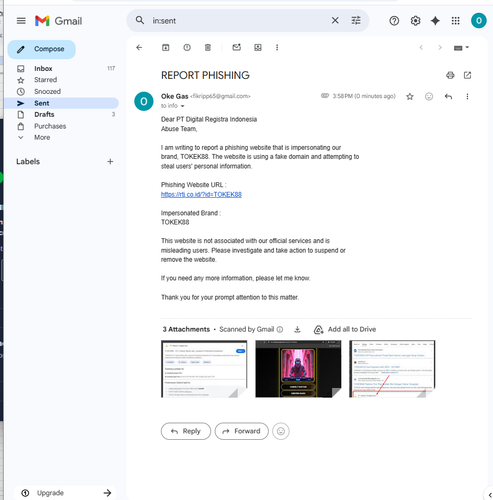This screenshot has width=493, height=500.
Task: Open the Sent folder
Action: [62, 103]
